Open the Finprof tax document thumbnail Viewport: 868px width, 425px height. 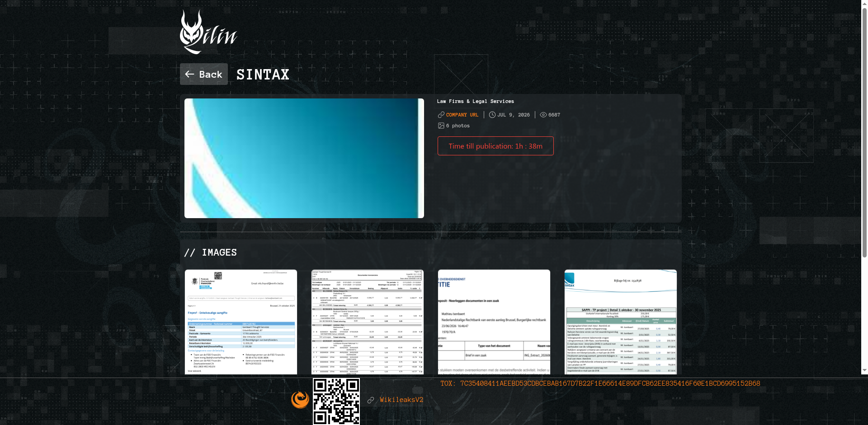click(241, 322)
